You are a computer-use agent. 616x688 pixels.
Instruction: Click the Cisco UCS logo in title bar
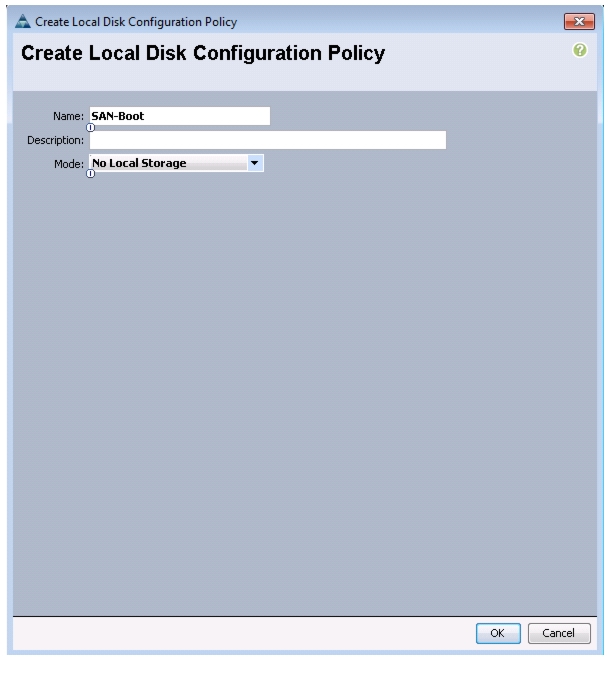[x=22, y=21]
